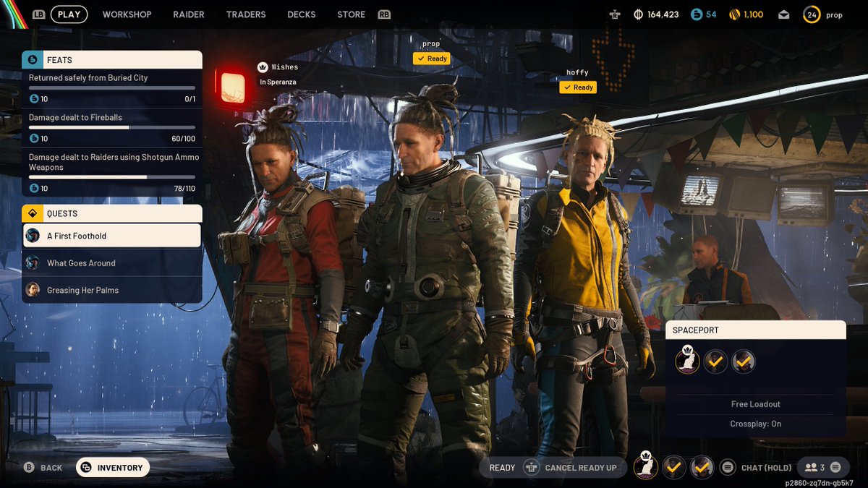Image resolution: width=868 pixels, height=488 pixels.
Task: Switch to the RAIDER tab
Action: pos(189,14)
